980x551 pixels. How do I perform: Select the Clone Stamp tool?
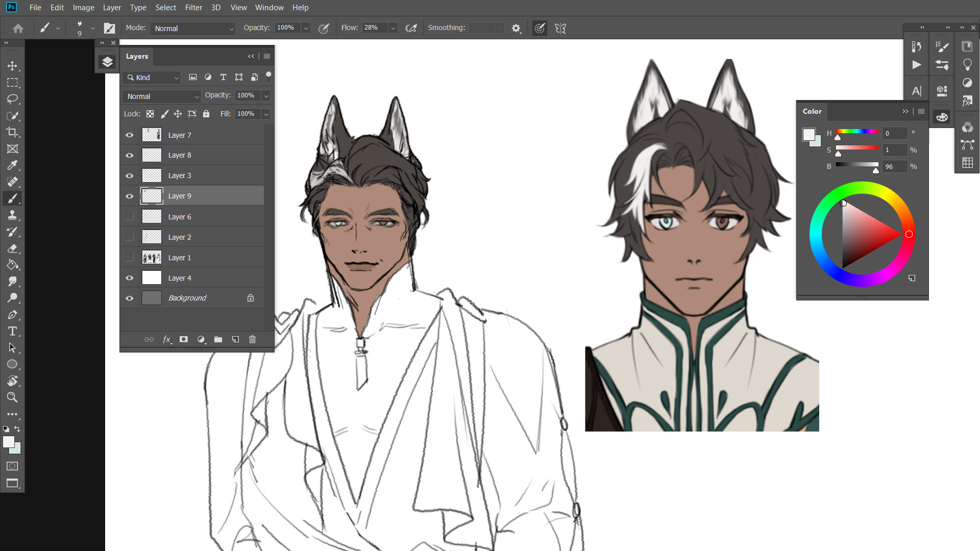(12, 215)
